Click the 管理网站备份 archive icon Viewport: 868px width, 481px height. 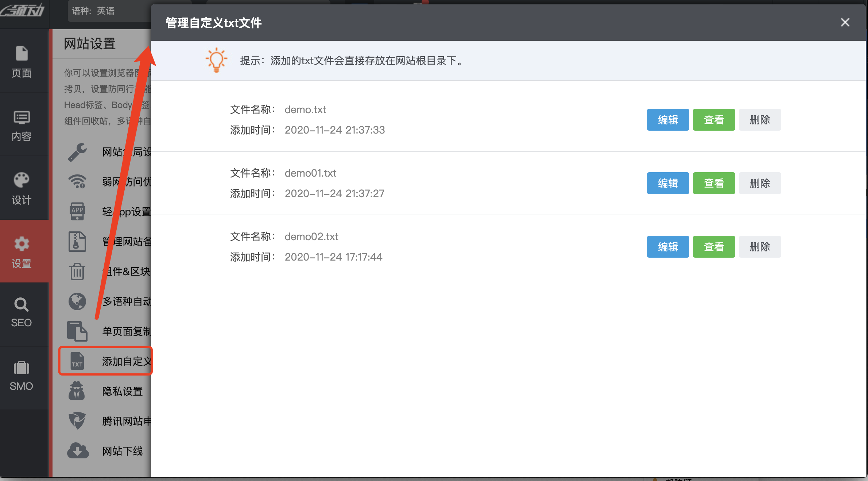(x=77, y=241)
